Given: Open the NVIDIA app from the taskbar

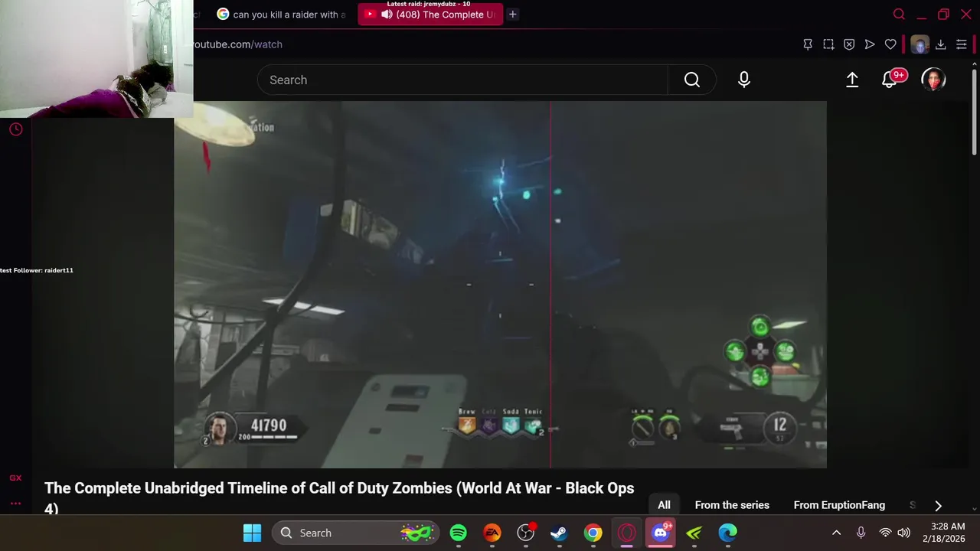Looking at the screenshot, I should [694, 533].
